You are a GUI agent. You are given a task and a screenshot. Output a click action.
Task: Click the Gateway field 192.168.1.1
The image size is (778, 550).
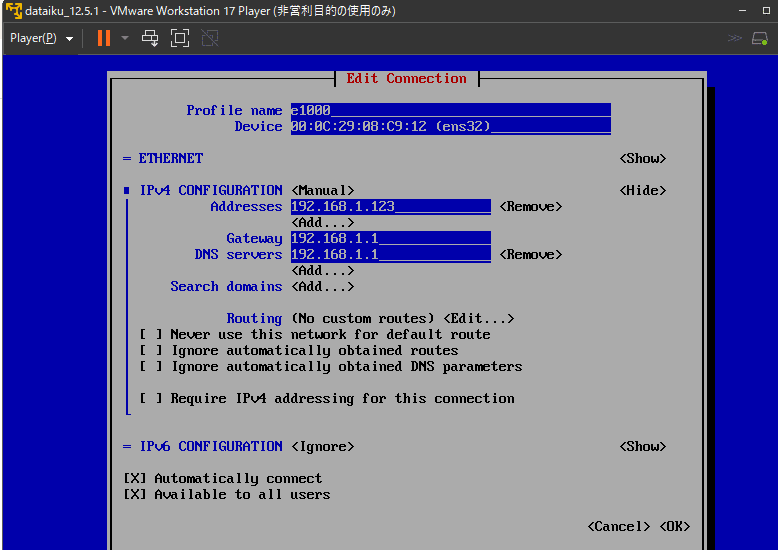point(390,238)
